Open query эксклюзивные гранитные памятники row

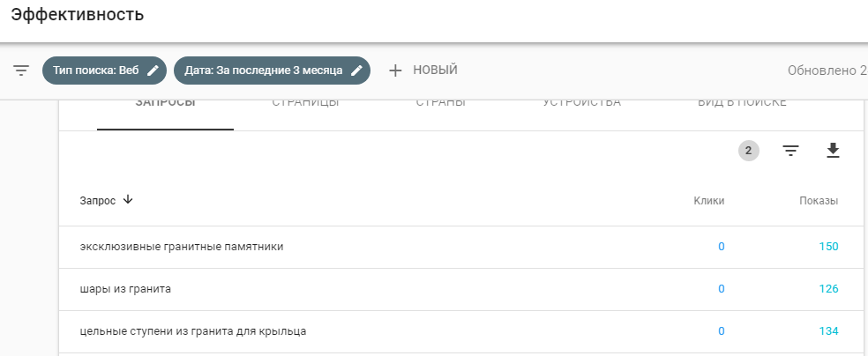[182, 247]
